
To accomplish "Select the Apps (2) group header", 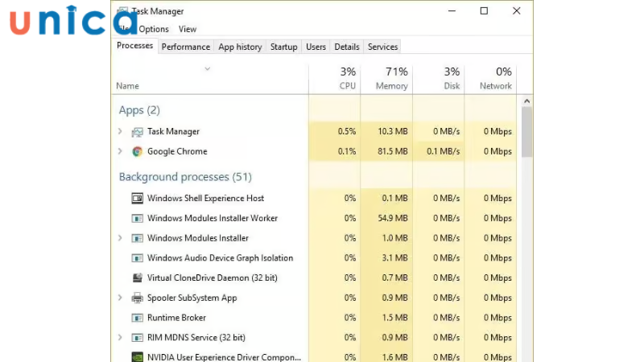I will point(139,110).
